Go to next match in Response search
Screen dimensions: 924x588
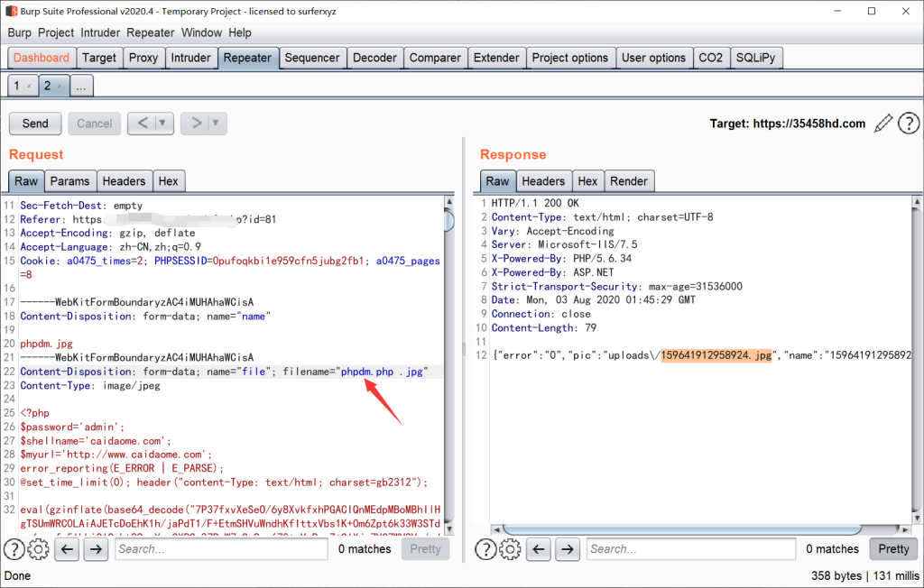(567, 549)
